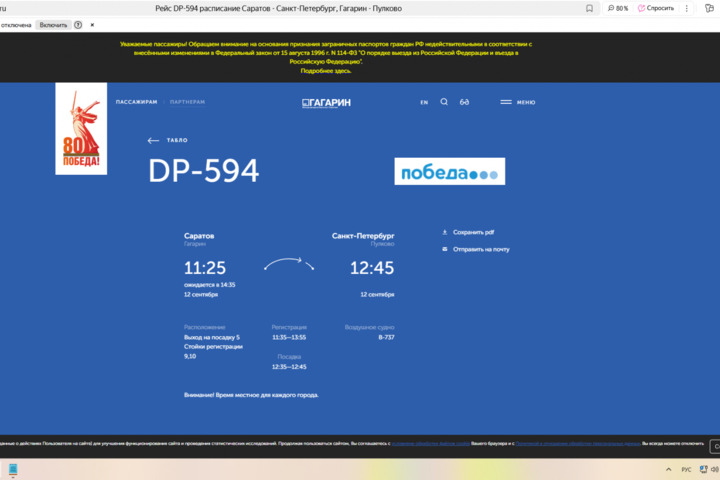Open the browser 80% zoom control

click(x=618, y=8)
